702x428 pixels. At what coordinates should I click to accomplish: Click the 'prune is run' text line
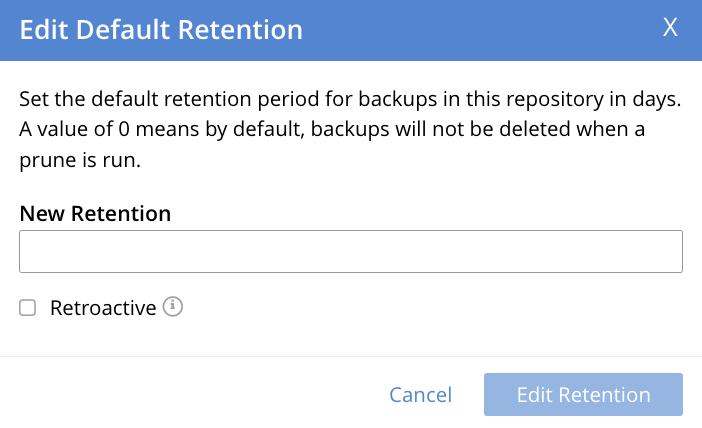(x=93, y=161)
